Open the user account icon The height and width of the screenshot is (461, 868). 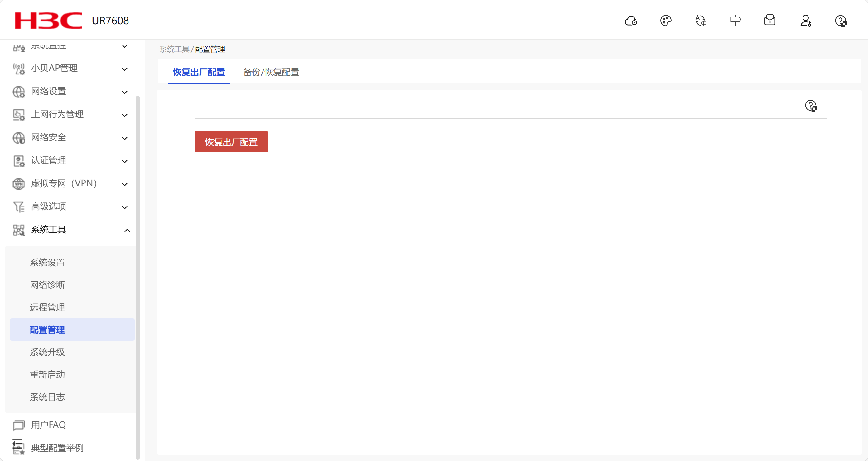pyautogui.click(x=806, y=21)
